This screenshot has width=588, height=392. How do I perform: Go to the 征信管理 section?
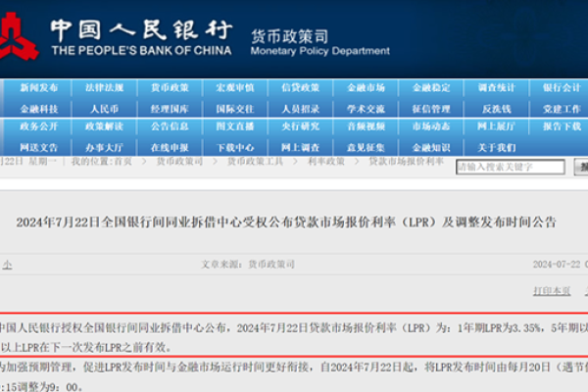point(431,109)
